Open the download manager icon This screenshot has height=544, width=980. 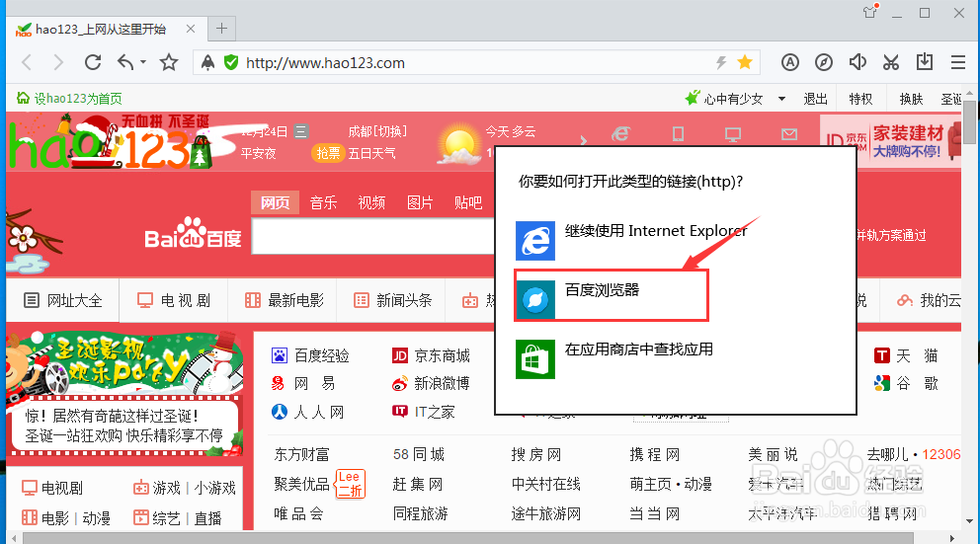click(x=925, y=62)
